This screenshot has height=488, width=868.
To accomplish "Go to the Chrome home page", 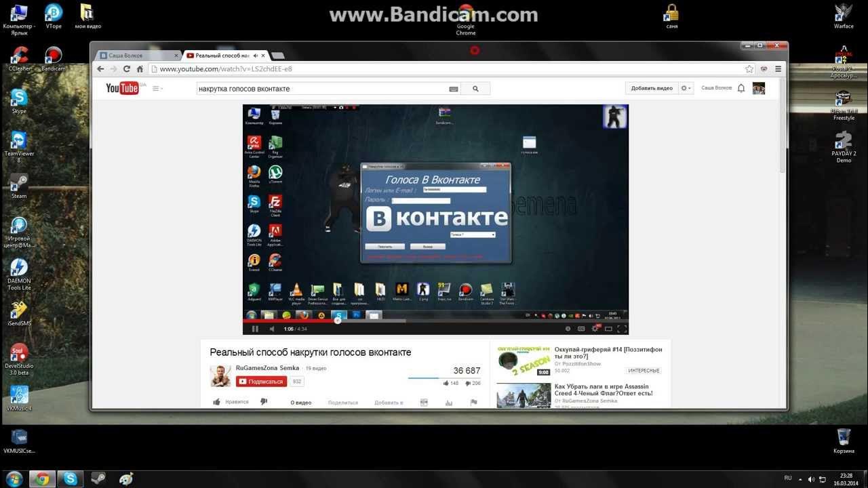I will pyautogui.click(x=140, y=69).
